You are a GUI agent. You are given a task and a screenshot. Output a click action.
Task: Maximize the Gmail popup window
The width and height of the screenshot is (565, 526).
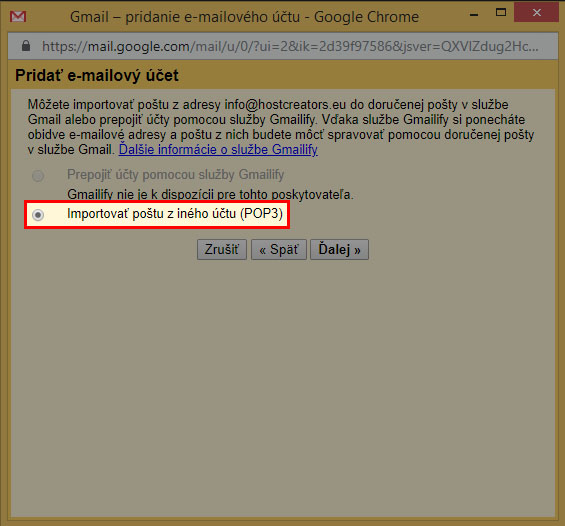[x=501, y=13]
